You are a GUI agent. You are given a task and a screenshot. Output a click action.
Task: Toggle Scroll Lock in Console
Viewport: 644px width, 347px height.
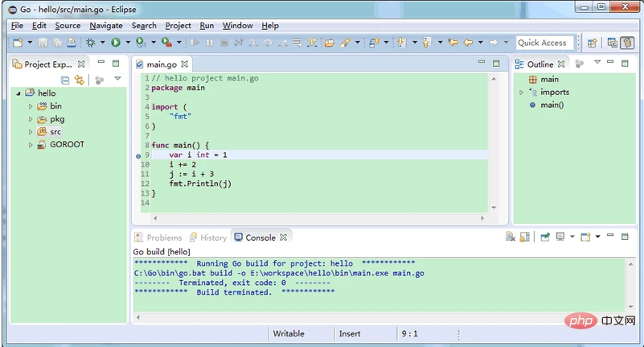click(524, 237)
